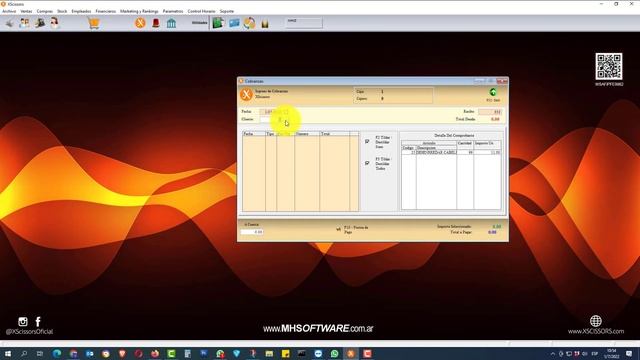The width and height of the screenshot is (640, 360).
Task: Open the Marketing y Rankings menu
Action: 139,11
